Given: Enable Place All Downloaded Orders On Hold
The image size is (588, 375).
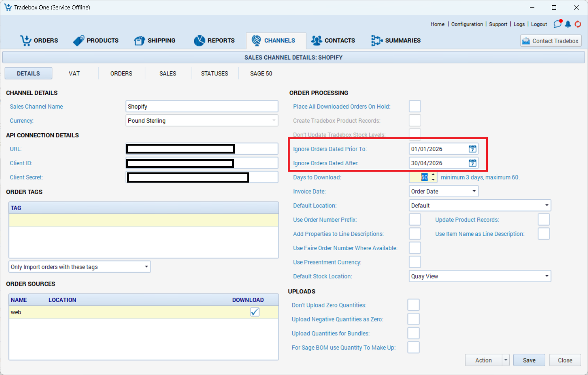Looking at the screenshot, I should [x=415, y=106].
